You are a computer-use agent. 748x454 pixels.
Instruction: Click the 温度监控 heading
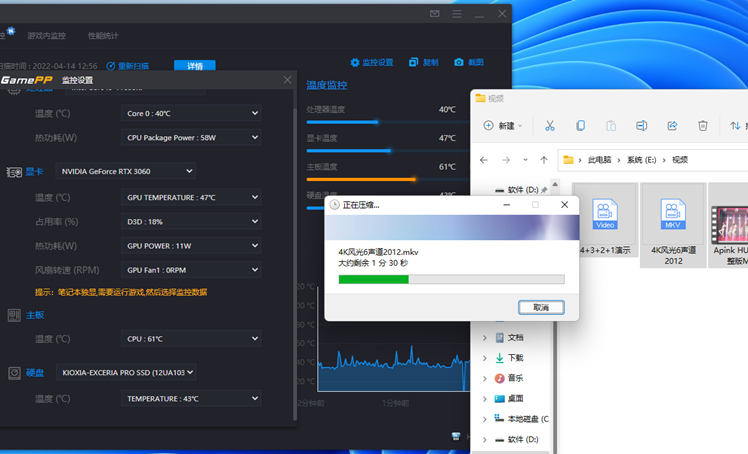click(327, 85)
